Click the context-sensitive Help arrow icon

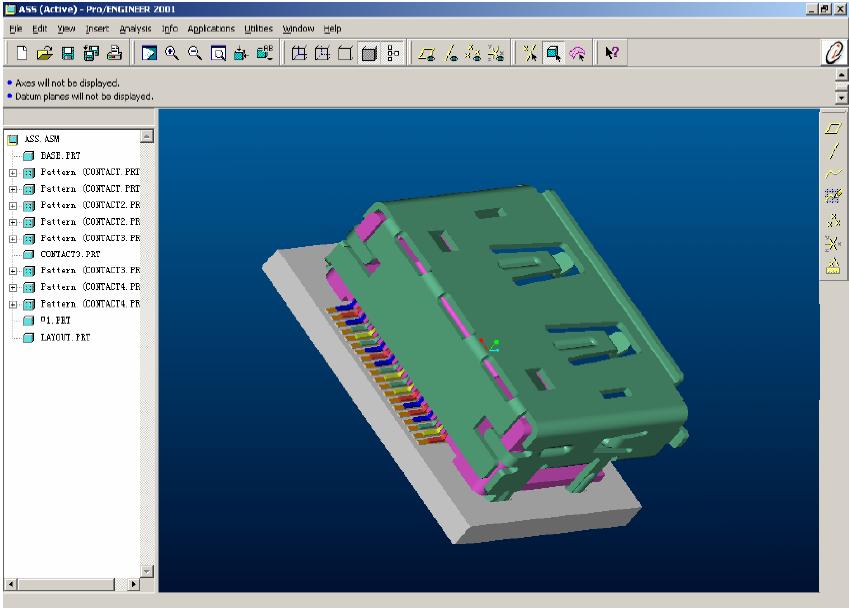612,54
